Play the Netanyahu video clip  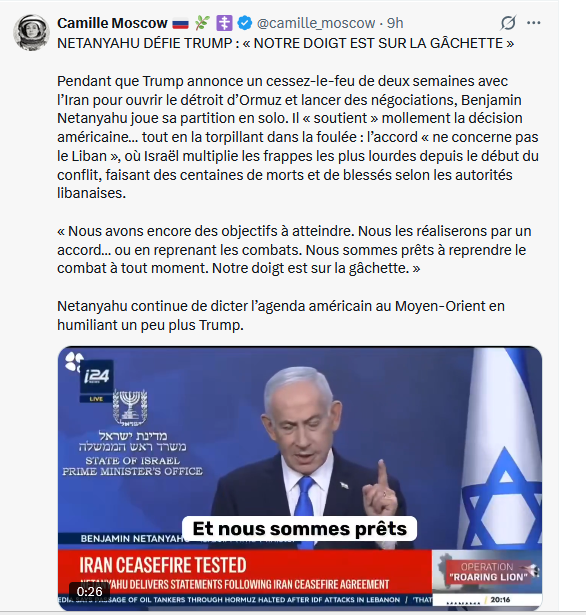(x=300, y=478)
